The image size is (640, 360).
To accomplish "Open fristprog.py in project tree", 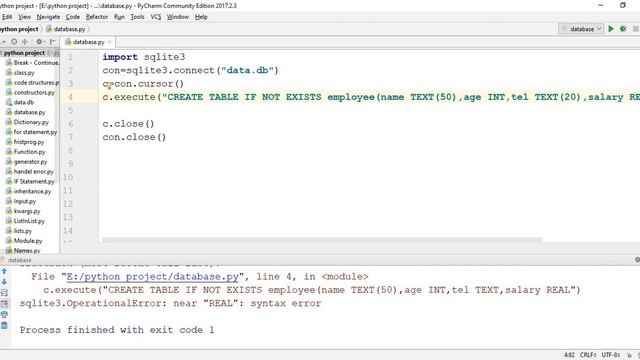I will 25,142.
